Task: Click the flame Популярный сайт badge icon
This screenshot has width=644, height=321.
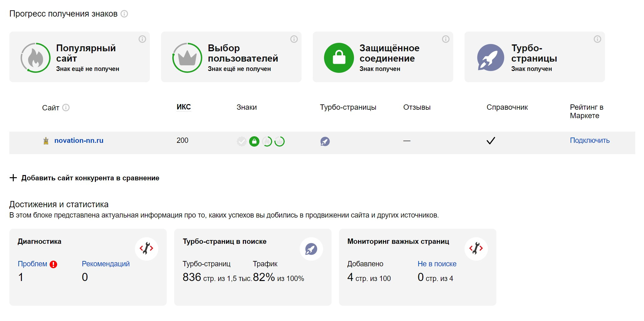Action: pos(36,58)
